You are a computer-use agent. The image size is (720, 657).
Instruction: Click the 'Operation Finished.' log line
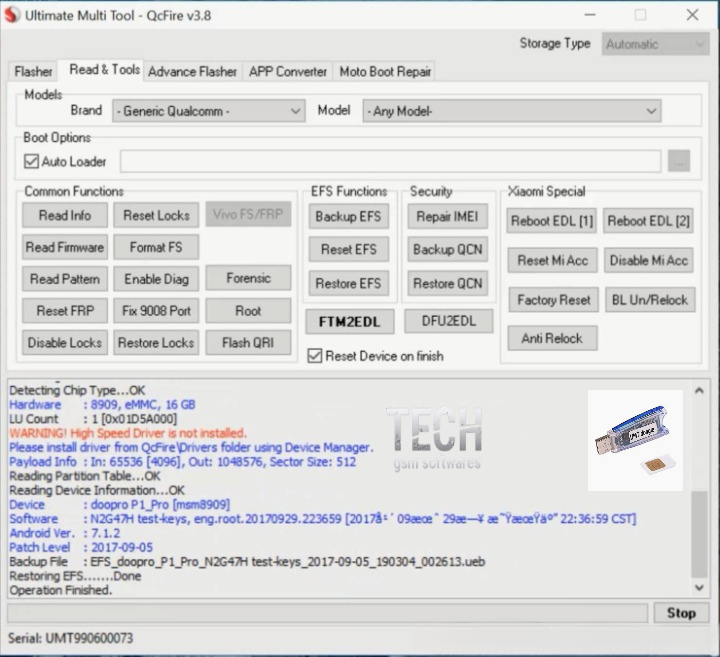(x=61, y=590)
